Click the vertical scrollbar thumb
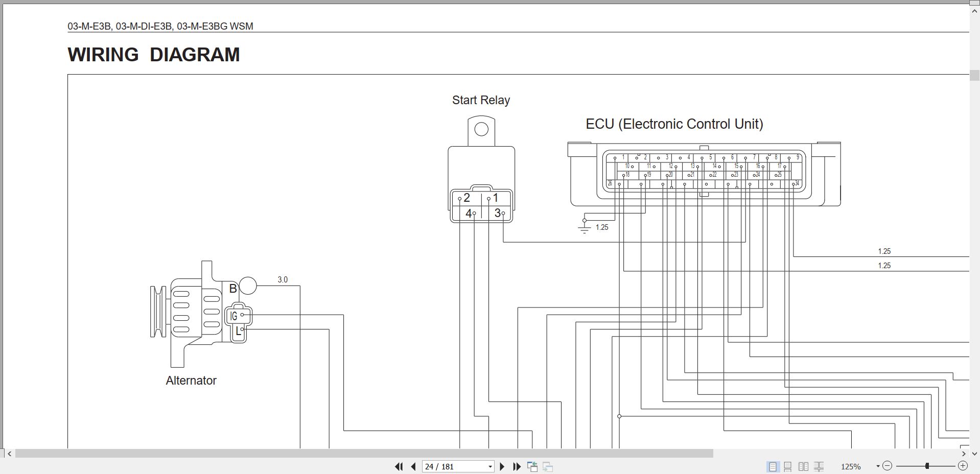The image size is (980, 474). tap(974, 75)
